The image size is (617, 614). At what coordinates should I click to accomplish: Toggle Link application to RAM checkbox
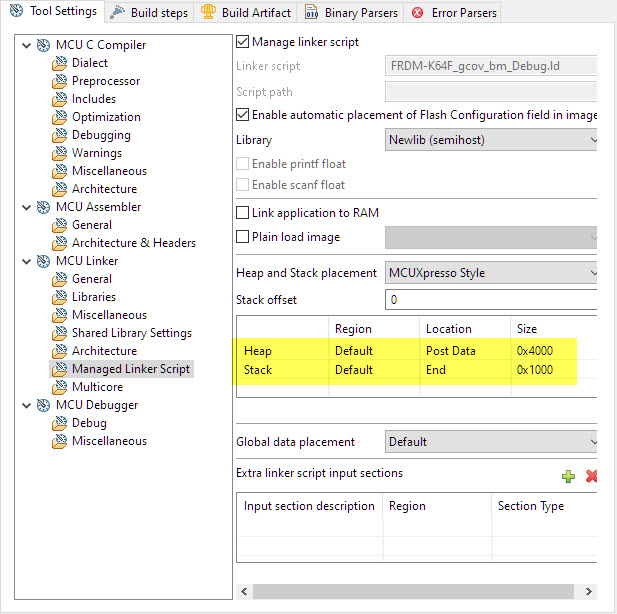point(242,213)
